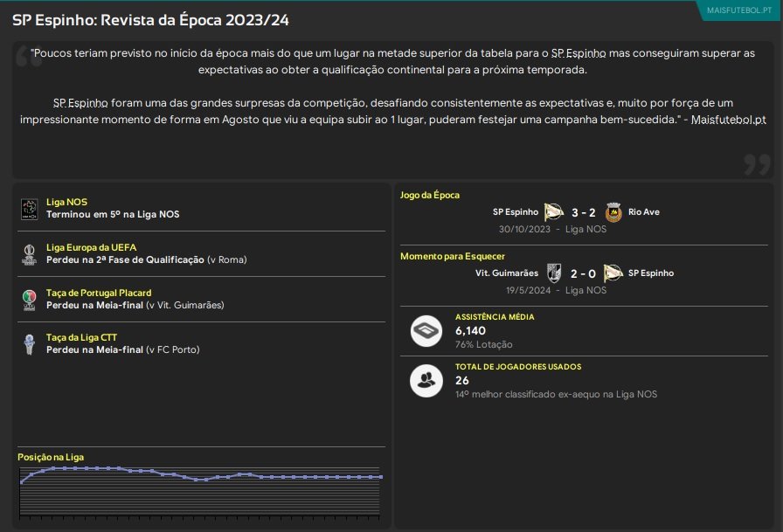Screen dimensions: 783x532
Task: Click SP Espinho crest in Momento para Esquecer
Action: tap(613, 273)
